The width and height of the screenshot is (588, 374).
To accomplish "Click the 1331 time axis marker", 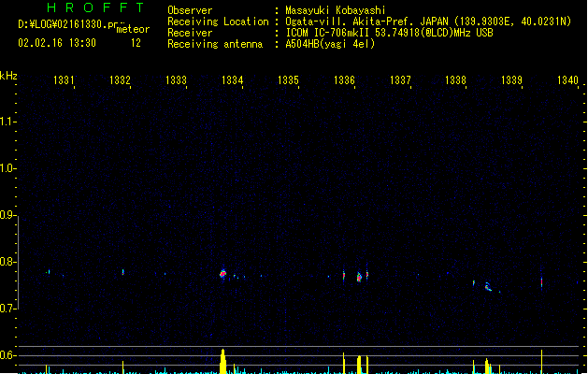I will (x=64, y=80).
